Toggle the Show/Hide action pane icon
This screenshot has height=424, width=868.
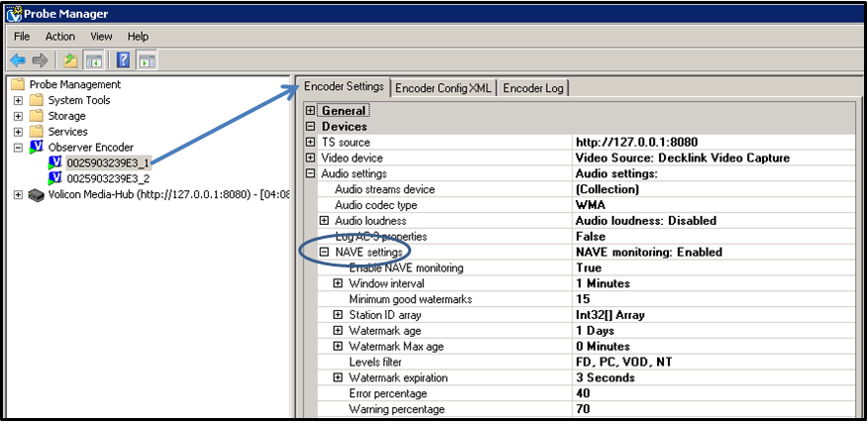146,60
